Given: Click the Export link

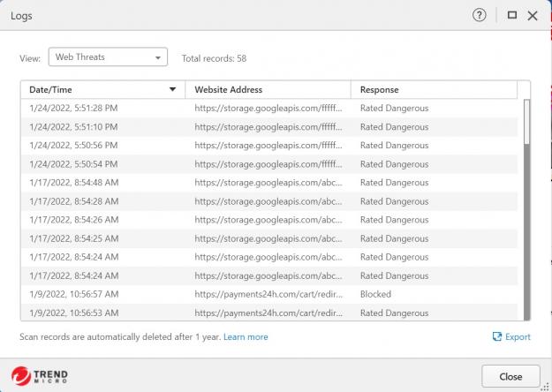Looking at the screenshot, I should (x=511, y=336).
